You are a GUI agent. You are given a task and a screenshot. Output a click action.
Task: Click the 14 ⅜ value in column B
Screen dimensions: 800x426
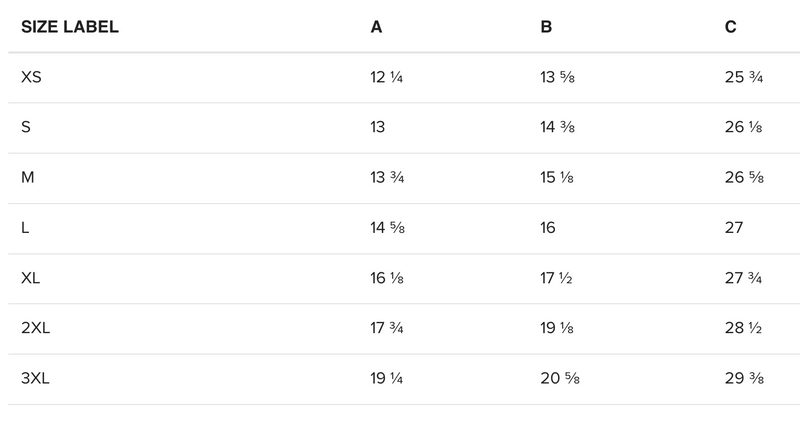point(558,127)
